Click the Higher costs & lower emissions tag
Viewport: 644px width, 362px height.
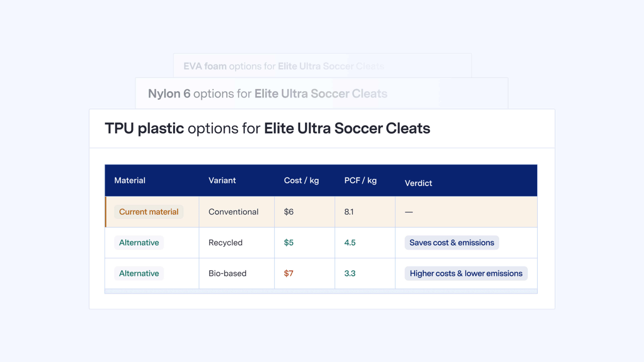tap(466, 273)
